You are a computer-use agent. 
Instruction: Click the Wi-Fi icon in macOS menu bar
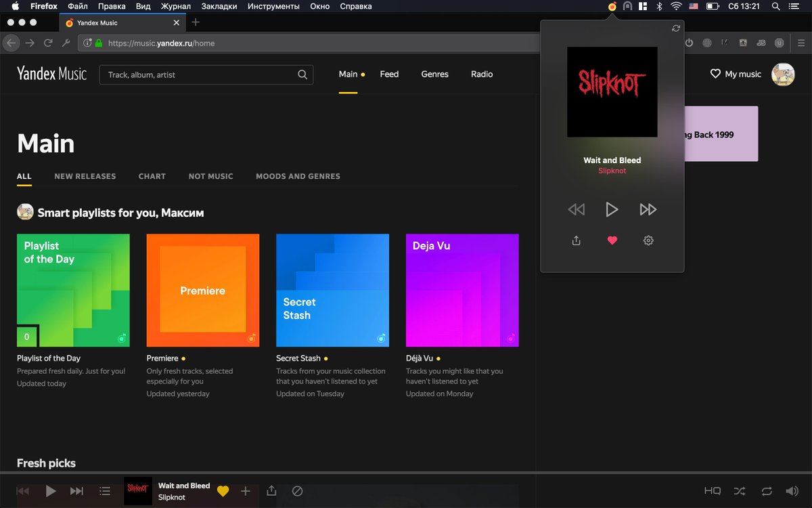(675, 6)
